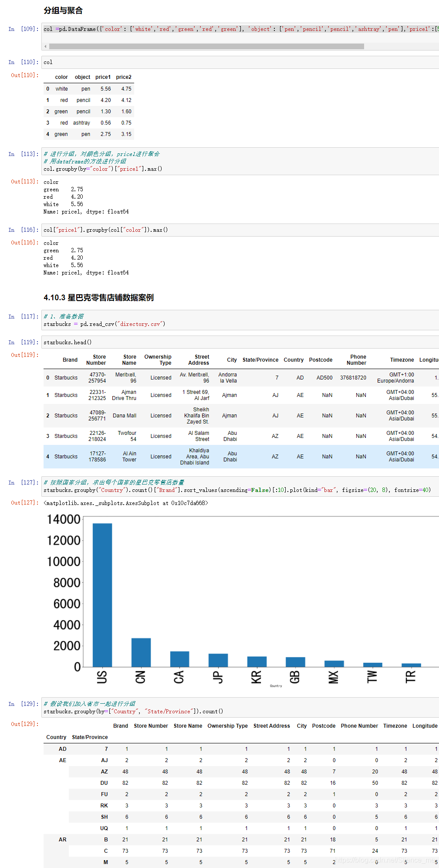Click the GB bar in the chart

[x=295, y=662]
